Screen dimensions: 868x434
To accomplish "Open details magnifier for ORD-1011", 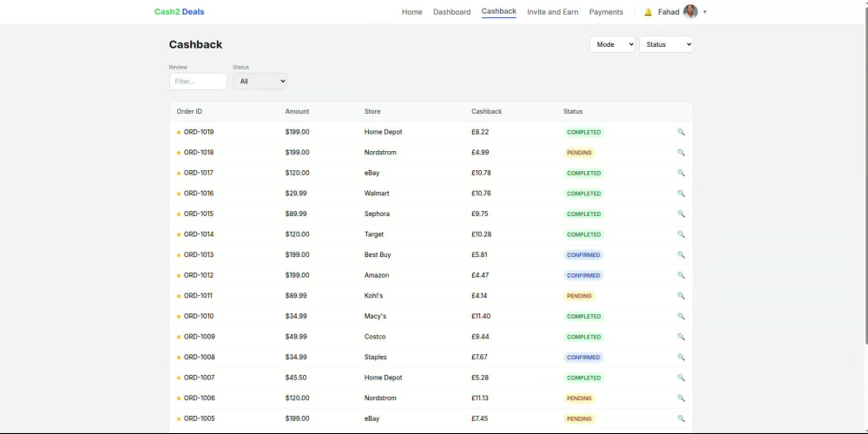I will click(x=681, y=296).
